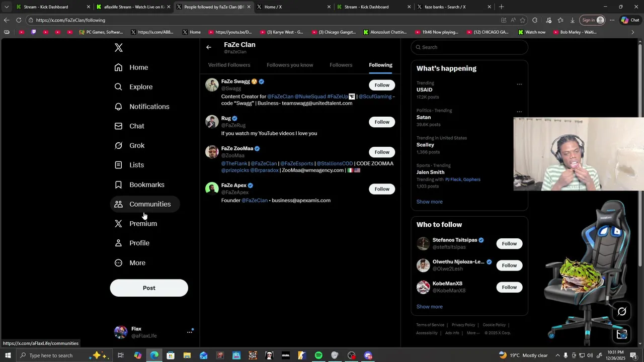This screenshot has height=362, width=644.
Task: Click Show more under Who to follow
Action: point(430,307)
